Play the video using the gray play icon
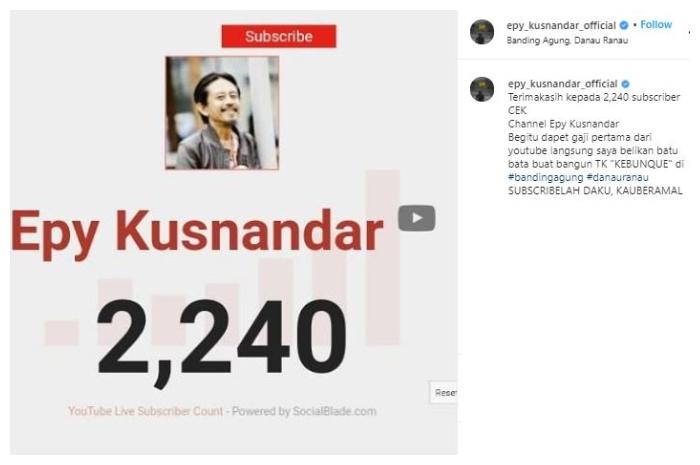The height and width of the screenshot is (465, 700). click(x=417, y=218)
